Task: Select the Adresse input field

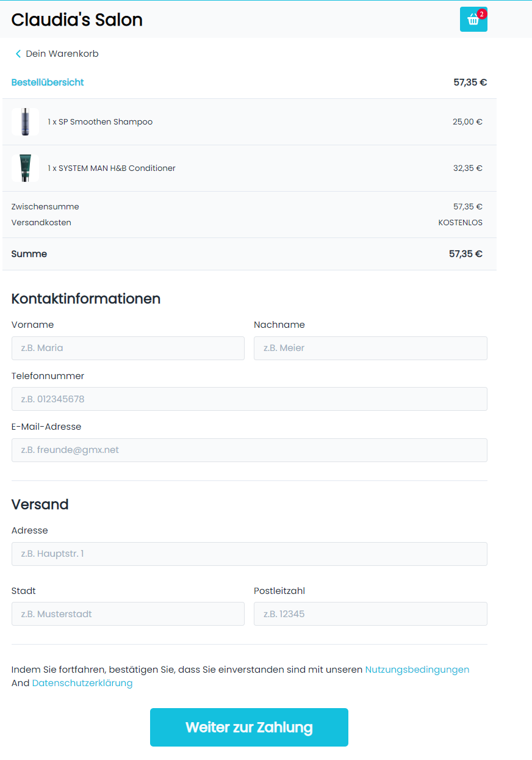Action: (x=249, y=554)
